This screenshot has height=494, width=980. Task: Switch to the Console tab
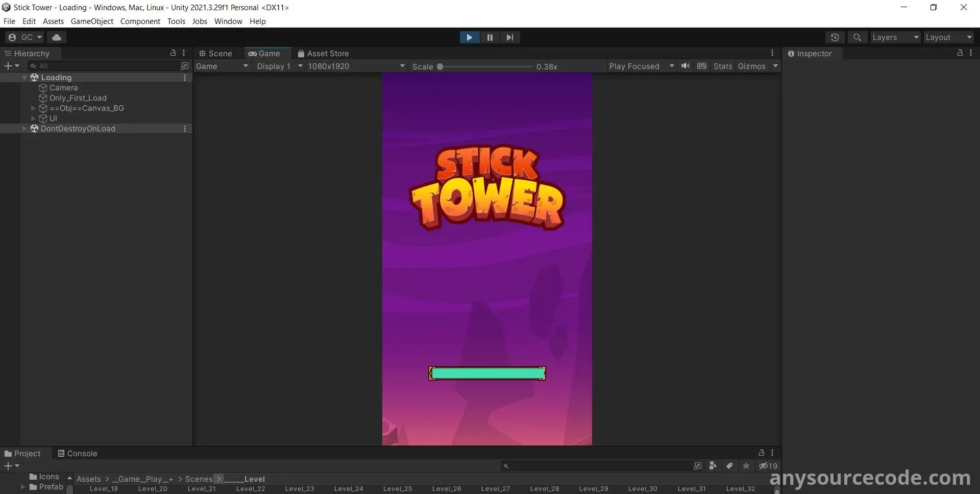click(77, 454)
